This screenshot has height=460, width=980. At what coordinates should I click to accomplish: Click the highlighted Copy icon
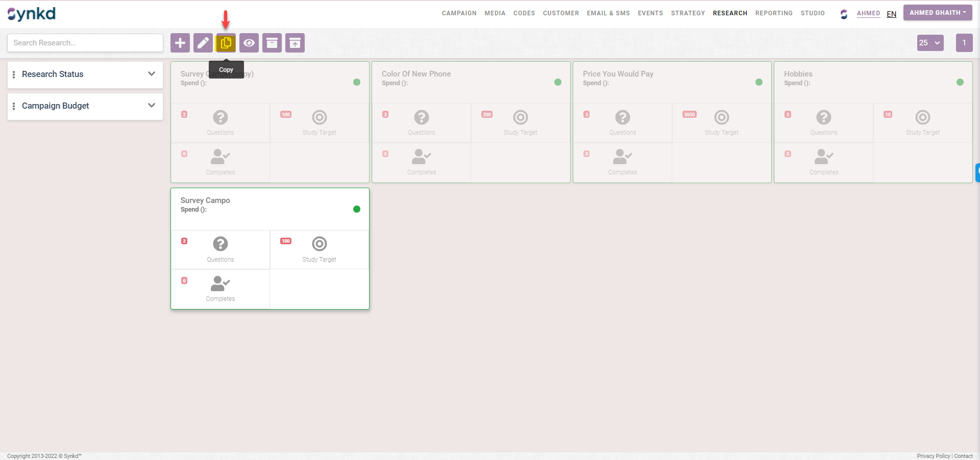point(226,43)
